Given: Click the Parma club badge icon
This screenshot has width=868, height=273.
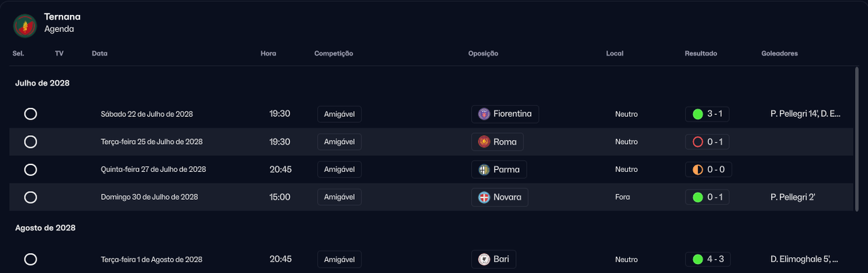Looking at the screenshot, I should (484, 170).
